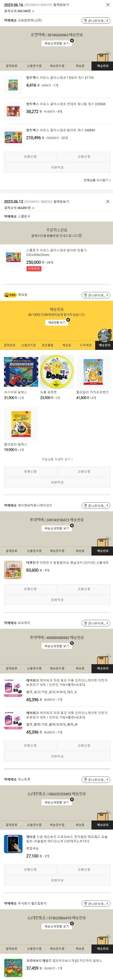
Task: Click 배송현황 보기 in the yellow 목포점 banner
Action: 56,323
